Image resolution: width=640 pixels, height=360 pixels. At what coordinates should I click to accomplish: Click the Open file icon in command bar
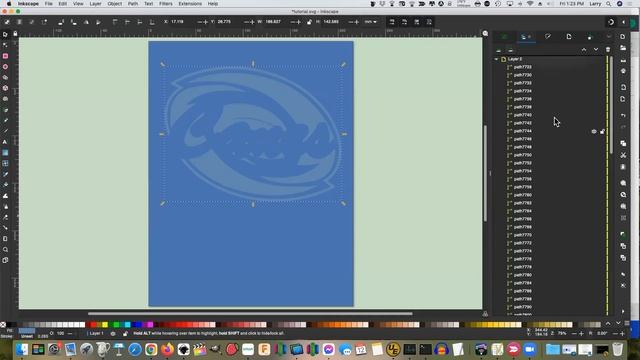coord(623,48)
